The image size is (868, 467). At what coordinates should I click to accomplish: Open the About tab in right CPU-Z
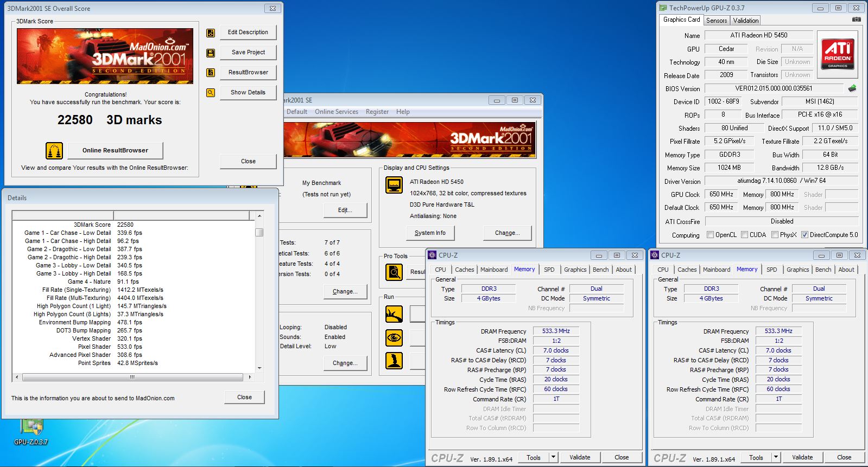pos(846,270)
